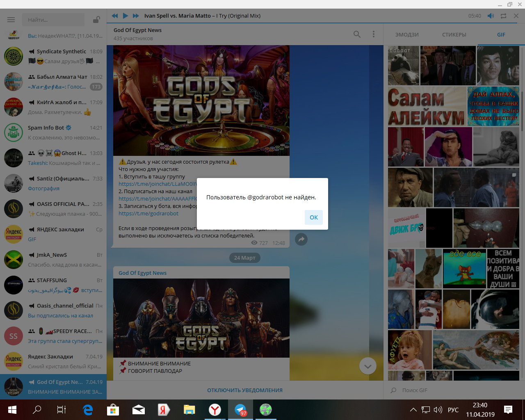Open the SPEEDY RACE group chat
The height and width of the screenshot is (420, 525).
[53, 336]
